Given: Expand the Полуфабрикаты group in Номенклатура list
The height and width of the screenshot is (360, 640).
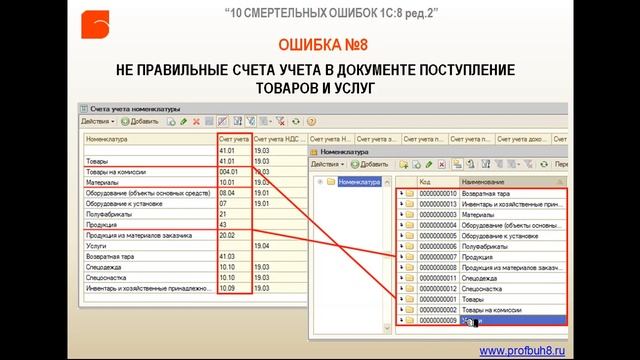Looking at the screenshot, I should coord(401,247).
